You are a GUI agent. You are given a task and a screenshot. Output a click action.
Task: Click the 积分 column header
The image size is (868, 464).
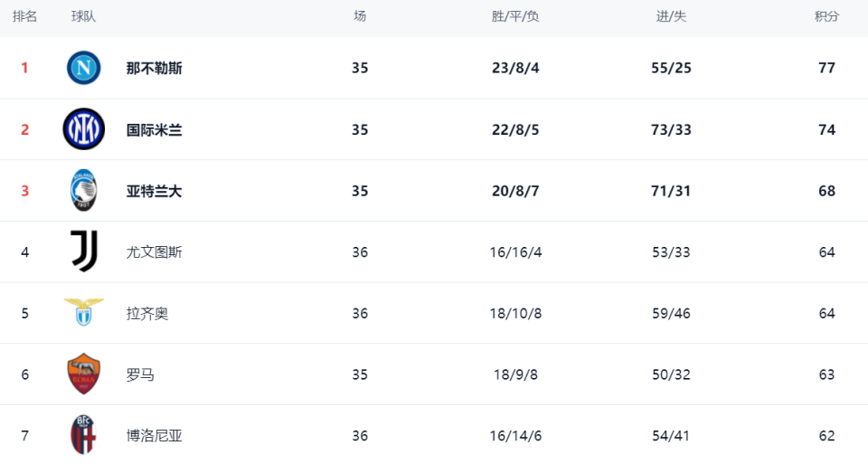(x=826, y=16)
